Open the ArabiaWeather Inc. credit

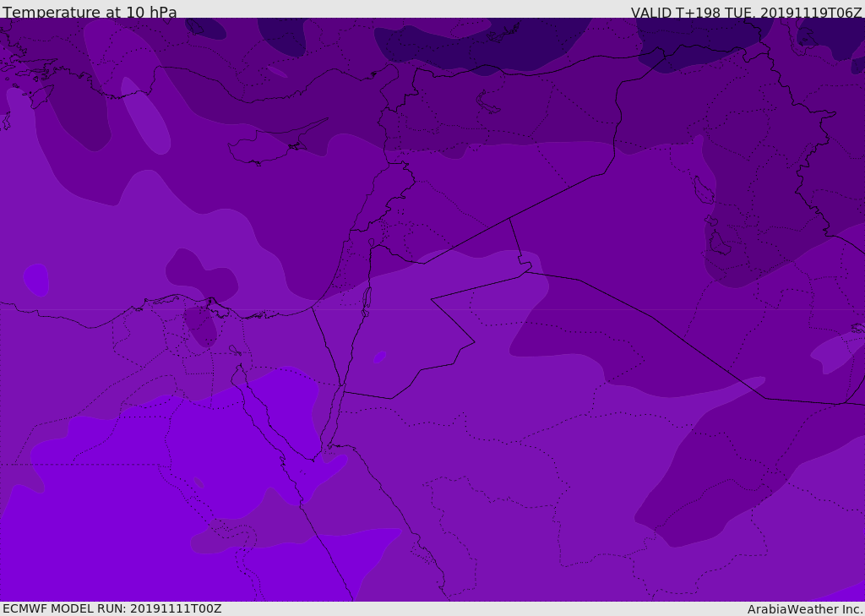tap(805, 609)
